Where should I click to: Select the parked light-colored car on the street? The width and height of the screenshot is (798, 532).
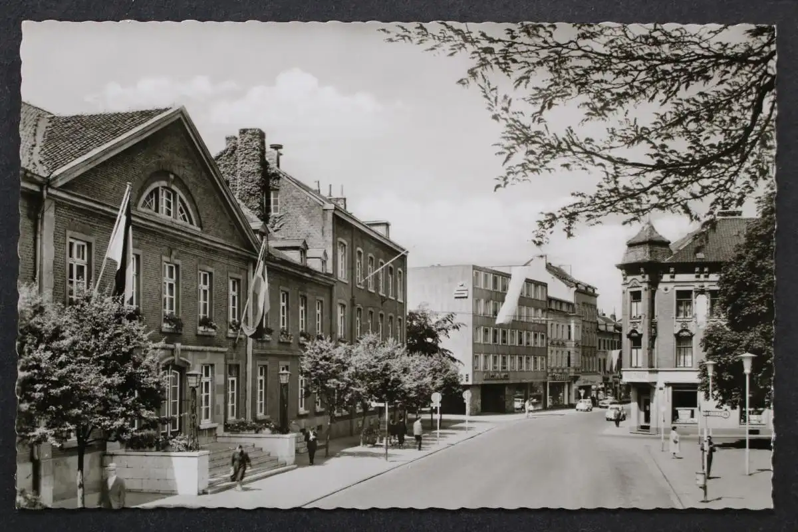pyautogui.click(x=583, y=405)
